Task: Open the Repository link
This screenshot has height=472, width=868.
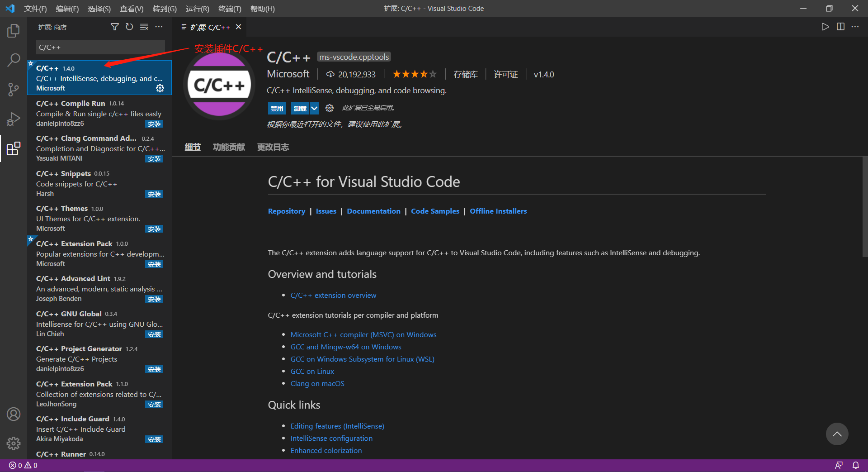Action: [x=287, y=211]
